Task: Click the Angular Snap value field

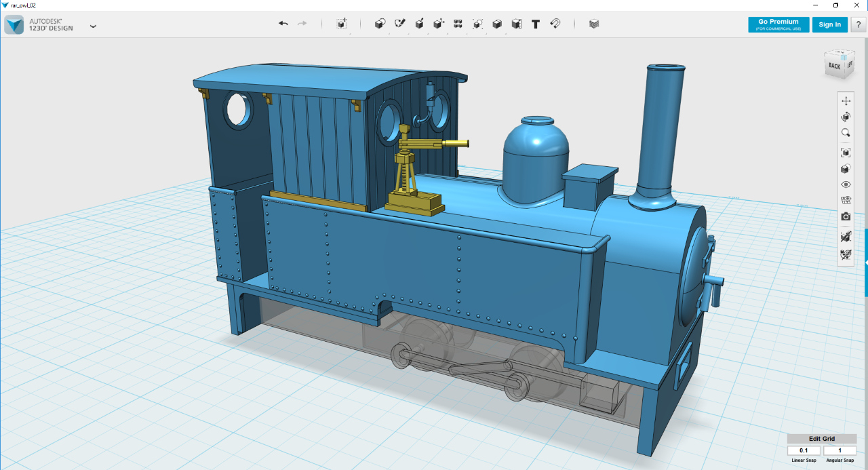Action: [840, 450]
